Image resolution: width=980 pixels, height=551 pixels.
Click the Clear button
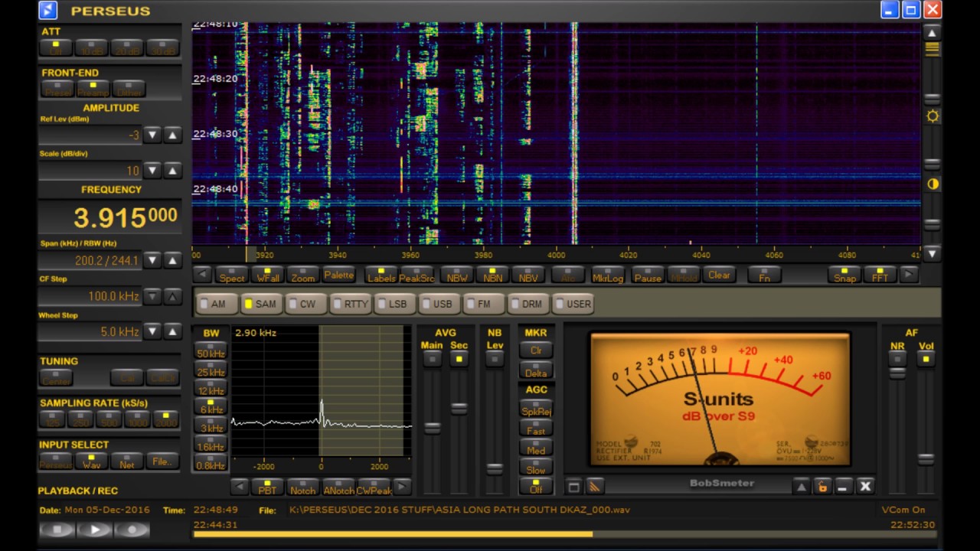click(719, 275)
